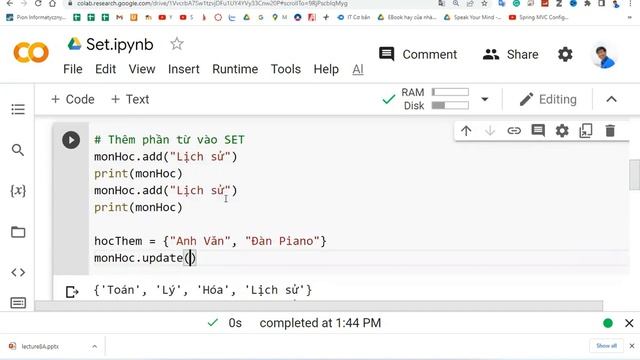Click the RAM and Disk usage indicator
The width and height of the screenshot is (640, 360).
point(435,99)
